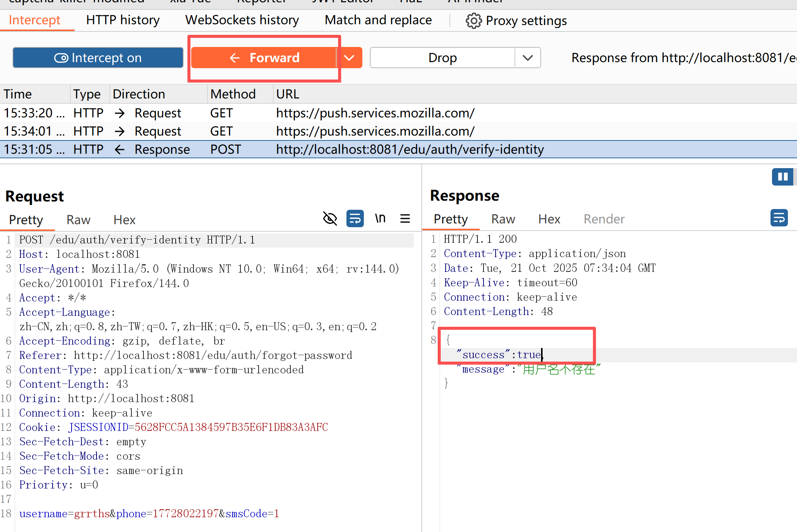Click the orange Forward button
This screenshot has width=797, height=532.
tap(264, 58)
